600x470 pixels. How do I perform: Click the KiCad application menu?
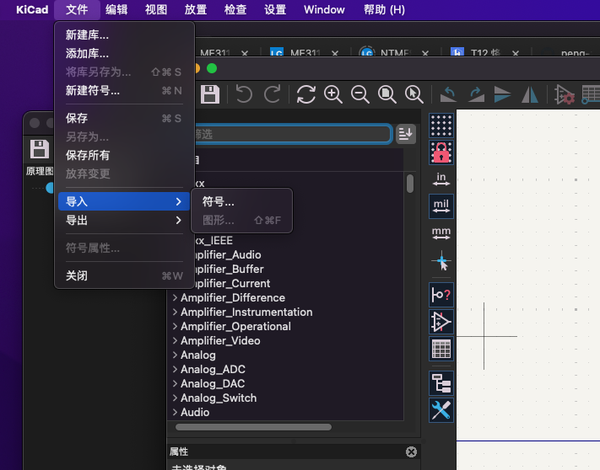pos(32,10)
